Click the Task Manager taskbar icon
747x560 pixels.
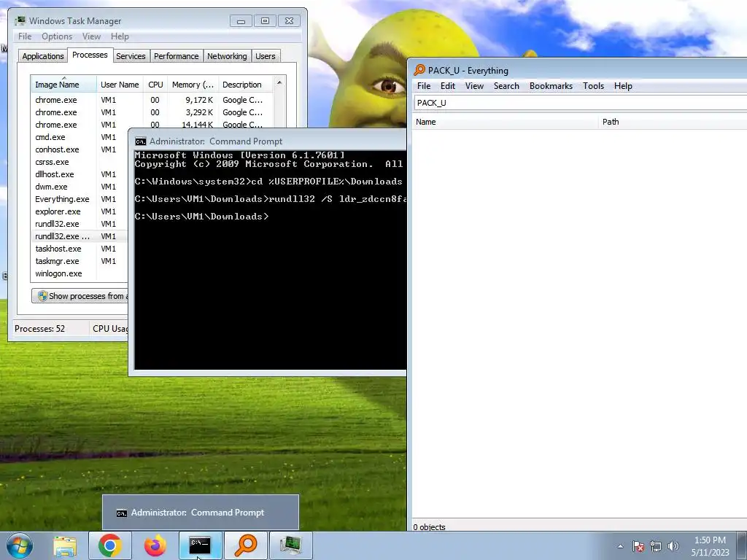[290, 545]
